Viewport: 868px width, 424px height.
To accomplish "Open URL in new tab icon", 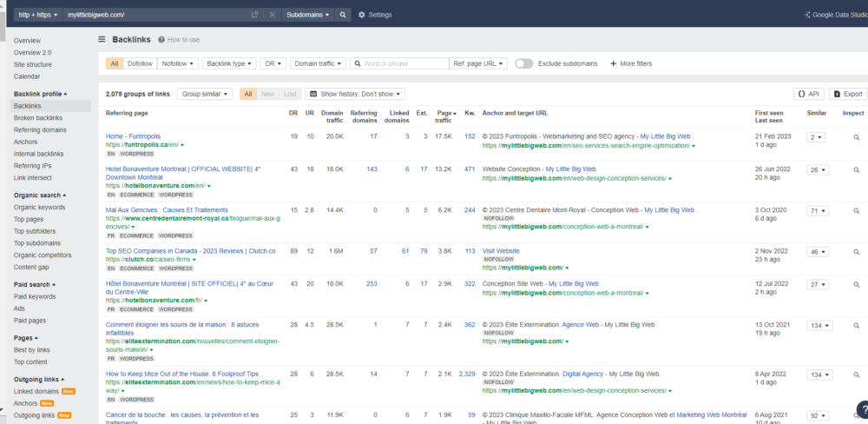I will tap(254, 15).
